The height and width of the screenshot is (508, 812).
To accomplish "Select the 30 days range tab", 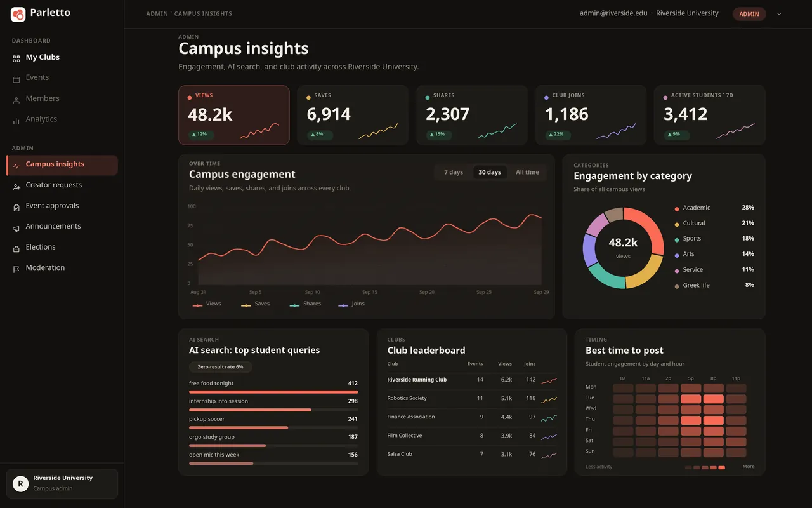I will (490, 172).
